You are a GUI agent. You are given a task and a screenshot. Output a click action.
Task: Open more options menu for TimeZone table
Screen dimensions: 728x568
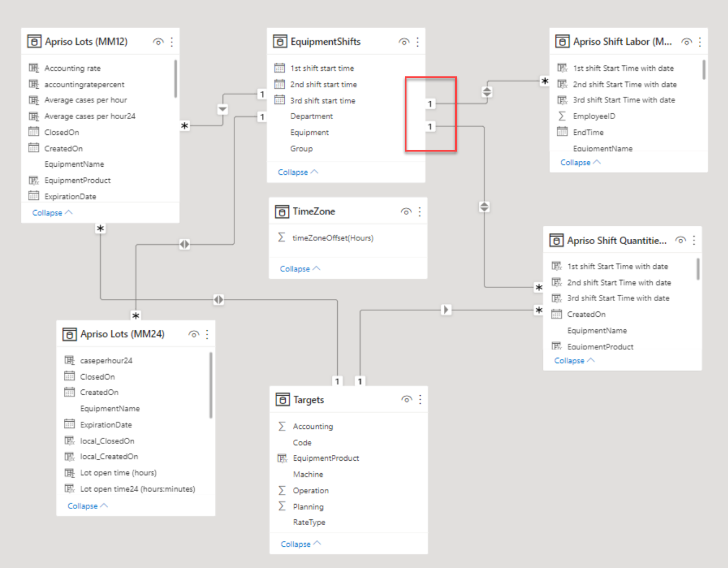tap(420, 212)
